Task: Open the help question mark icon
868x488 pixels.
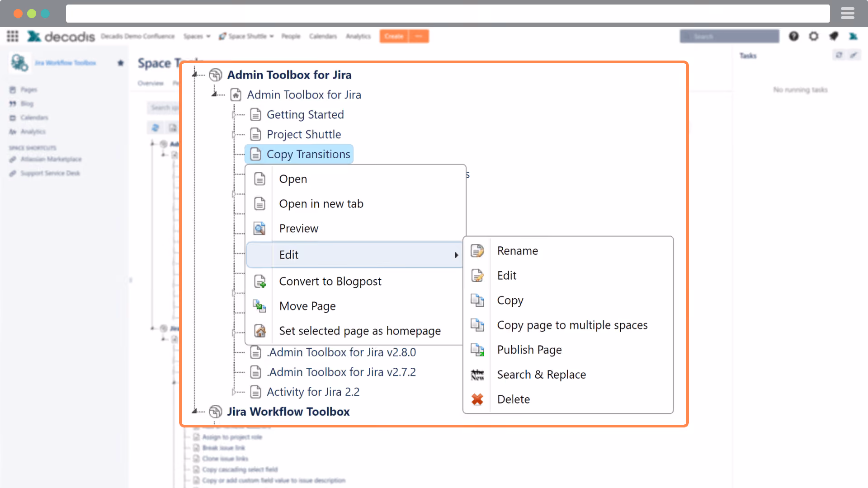Action: click(x=794, y=36)
